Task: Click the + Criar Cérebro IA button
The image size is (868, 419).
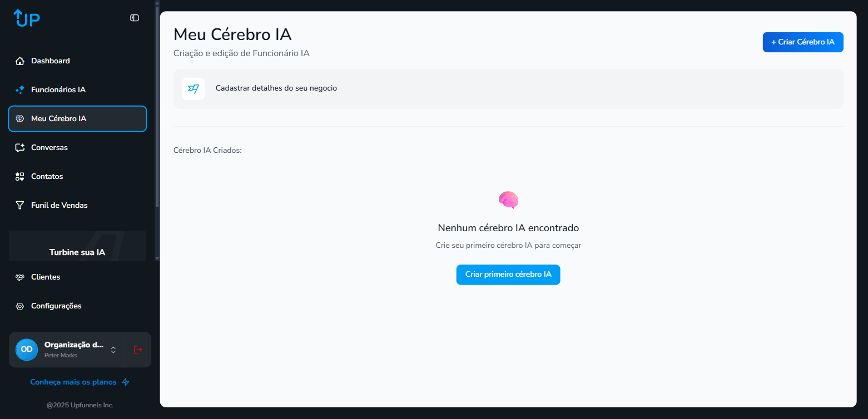Action: [x=802, y=42]
